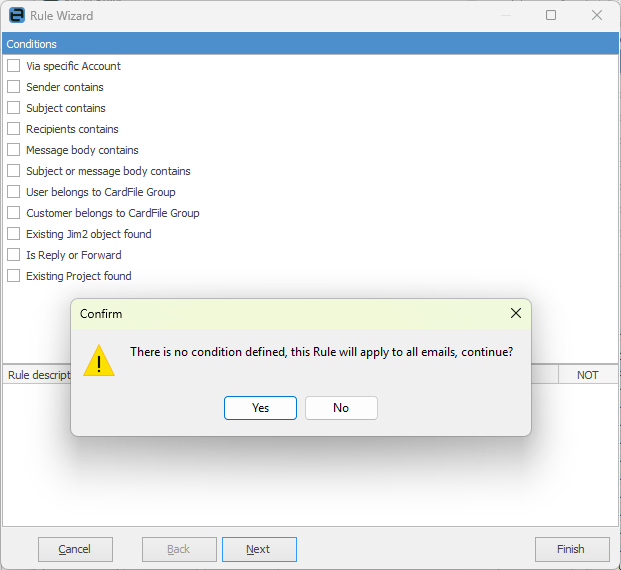Click the NOT column header
The image size is (621, 570).
coord(588,375)
